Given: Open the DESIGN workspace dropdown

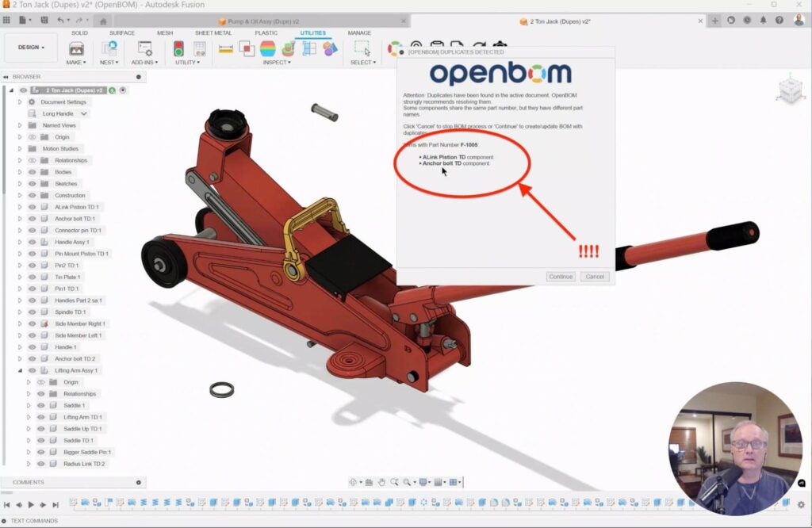Looking at the screenshot, I should pyautogui.click(x=31, y=47).
